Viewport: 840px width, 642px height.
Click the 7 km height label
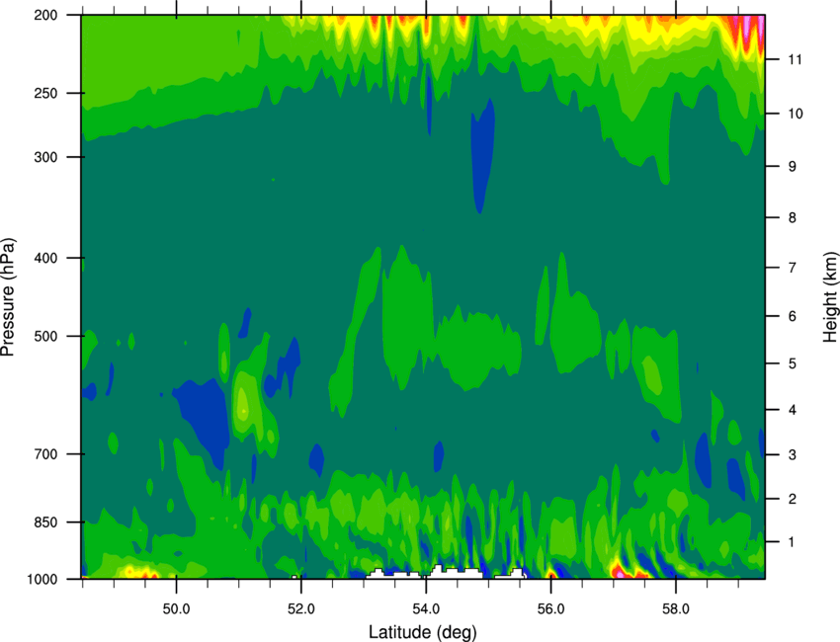pos(792,268)
